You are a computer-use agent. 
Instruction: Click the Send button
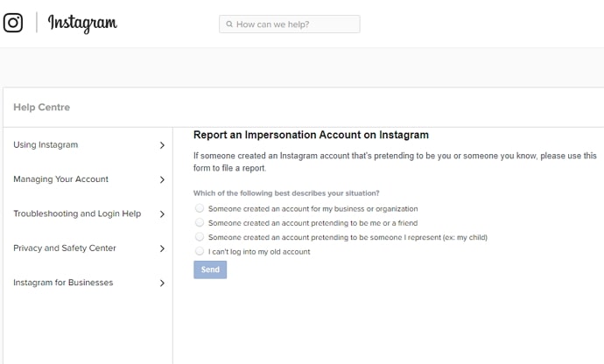point(210,269)
